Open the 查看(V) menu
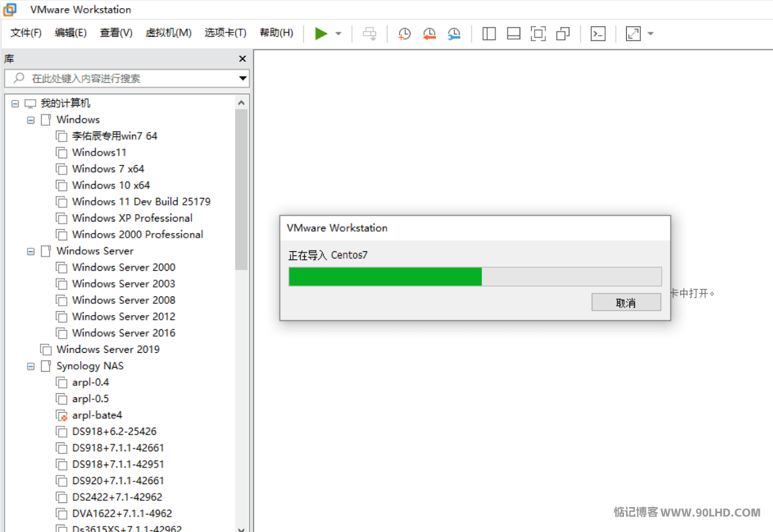This screenshot has width=773, height=532. 116,32
